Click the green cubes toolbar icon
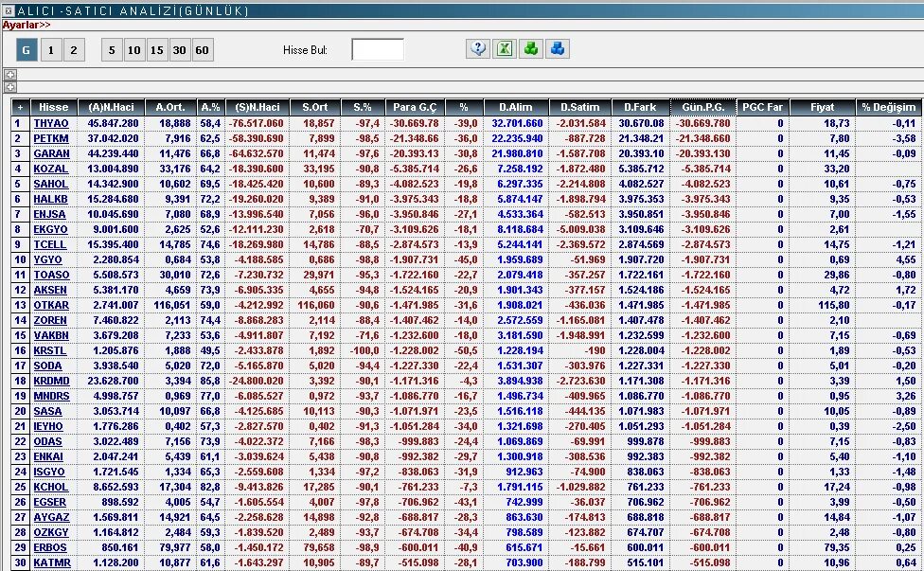Viewport: 924px width, 571px height. click(x=530, y=49)
